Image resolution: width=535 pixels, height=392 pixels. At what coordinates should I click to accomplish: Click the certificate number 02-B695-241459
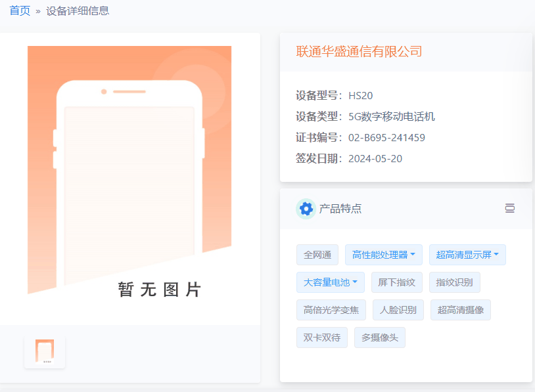(386, 138)
